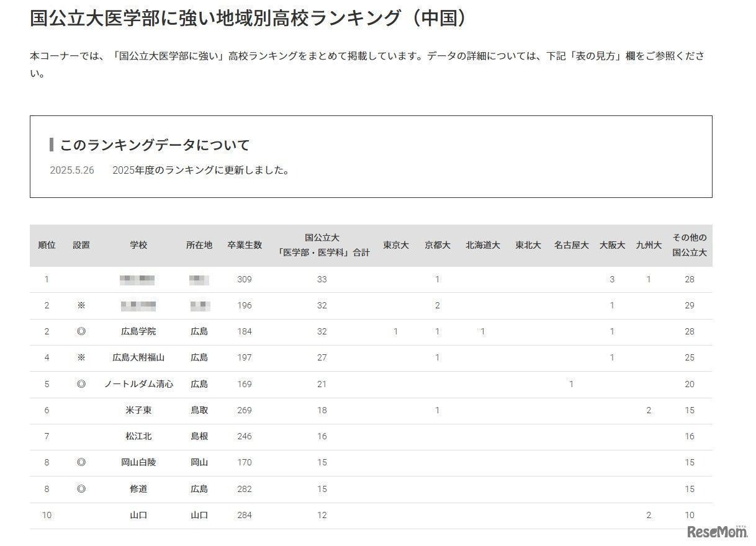Click the 東京大 column header

pos(396,244)
